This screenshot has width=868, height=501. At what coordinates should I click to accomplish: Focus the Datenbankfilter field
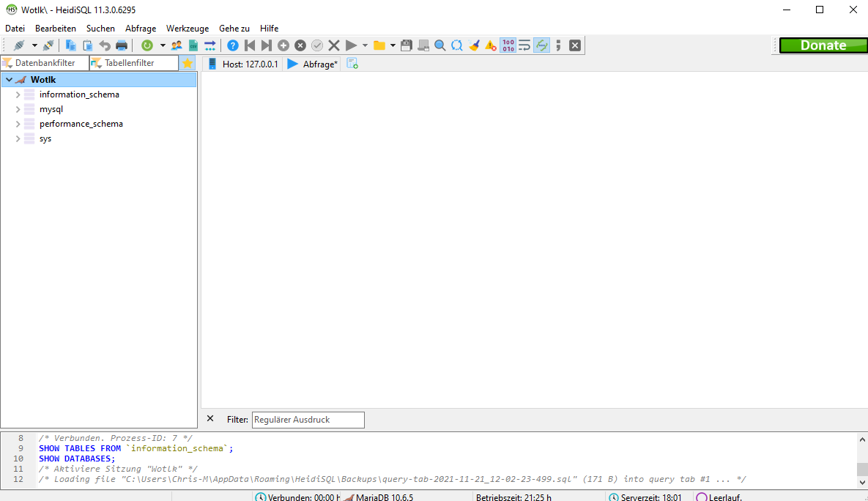coord(45,63)
